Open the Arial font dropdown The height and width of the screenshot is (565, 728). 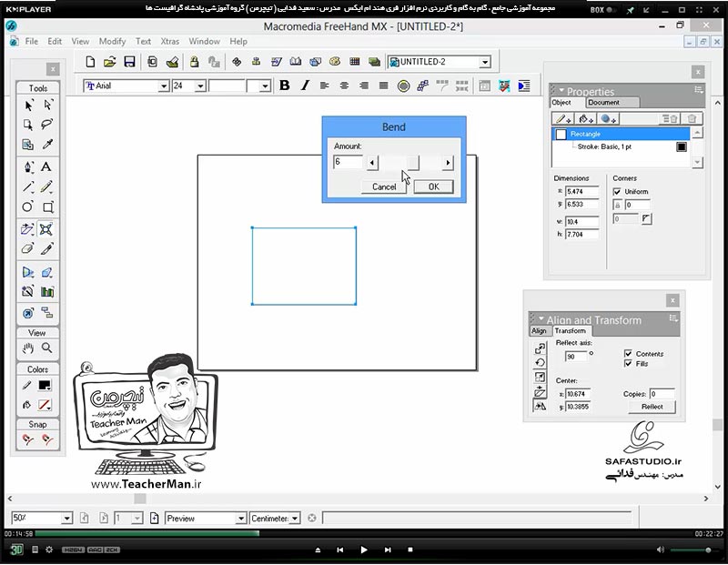164,86
